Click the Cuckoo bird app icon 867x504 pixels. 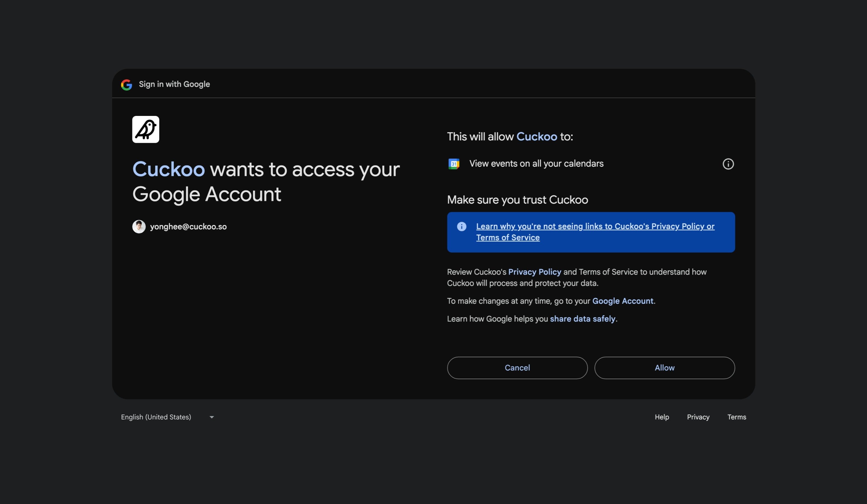click(x=146, y=129)
